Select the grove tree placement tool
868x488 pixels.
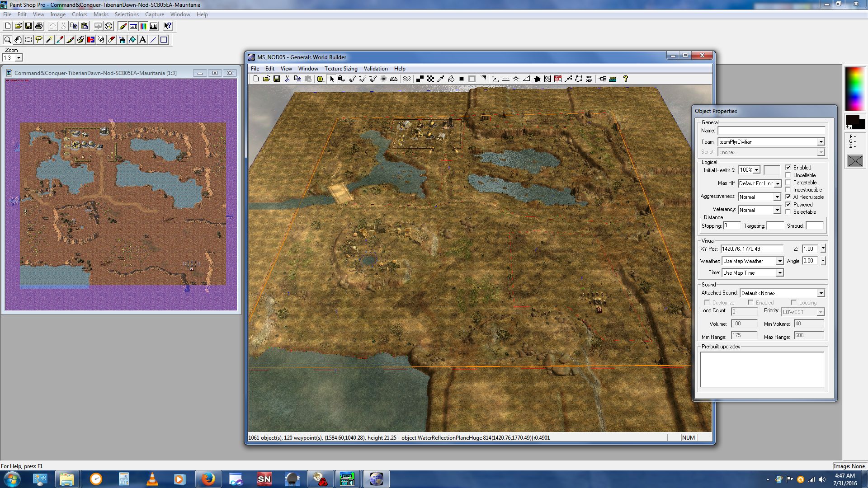516,79
